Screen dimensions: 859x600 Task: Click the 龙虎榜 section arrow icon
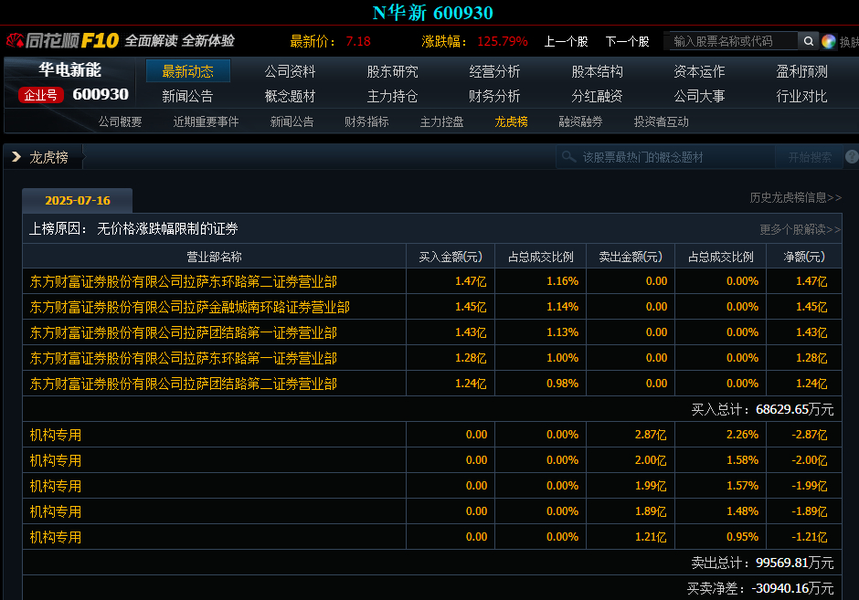tap(16, 157)
